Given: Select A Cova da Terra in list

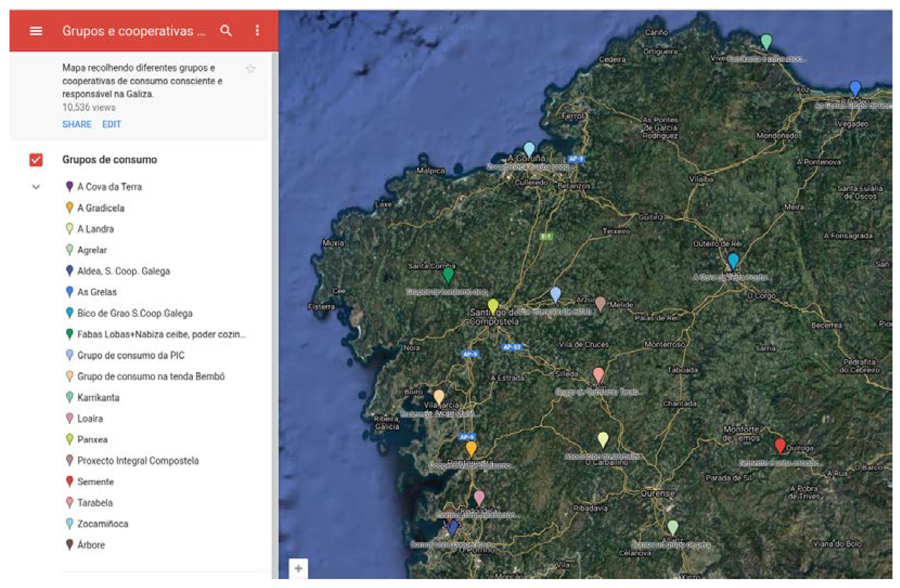Looking at the screenshot, I should (110, 187).
